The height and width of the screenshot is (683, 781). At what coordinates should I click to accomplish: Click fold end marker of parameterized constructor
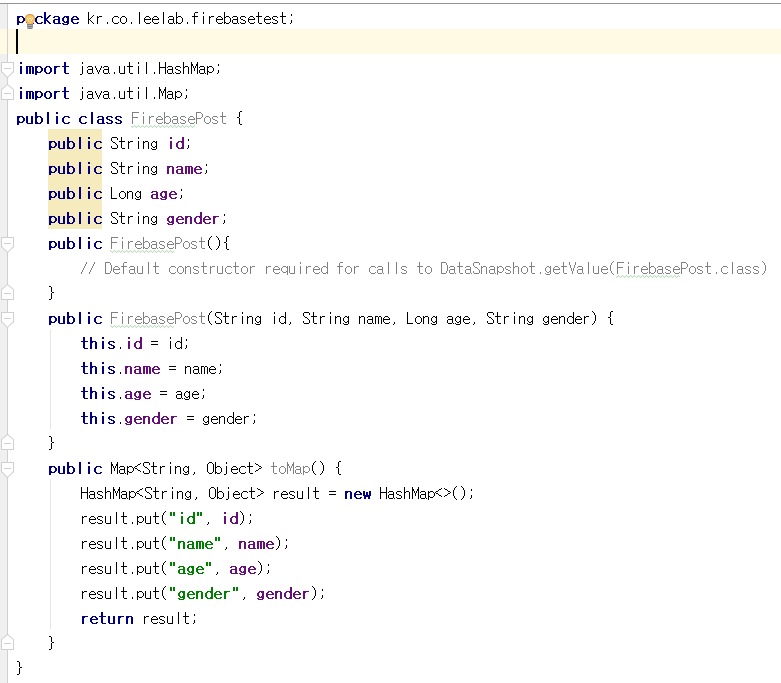pos(8,443)
